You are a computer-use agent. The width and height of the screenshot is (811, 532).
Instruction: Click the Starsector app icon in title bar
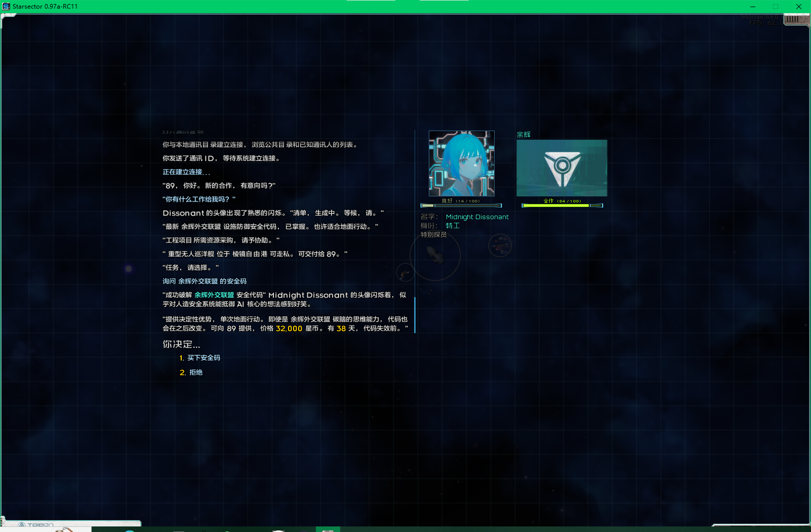(x=6, y=7)
